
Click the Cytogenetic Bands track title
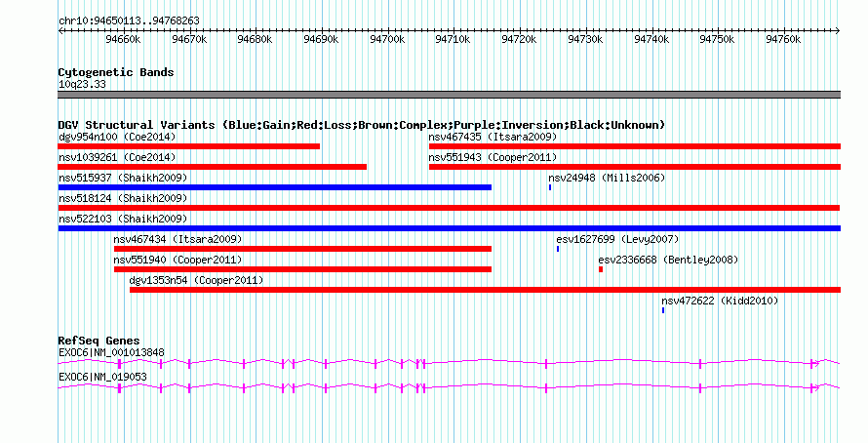(116, 72)
